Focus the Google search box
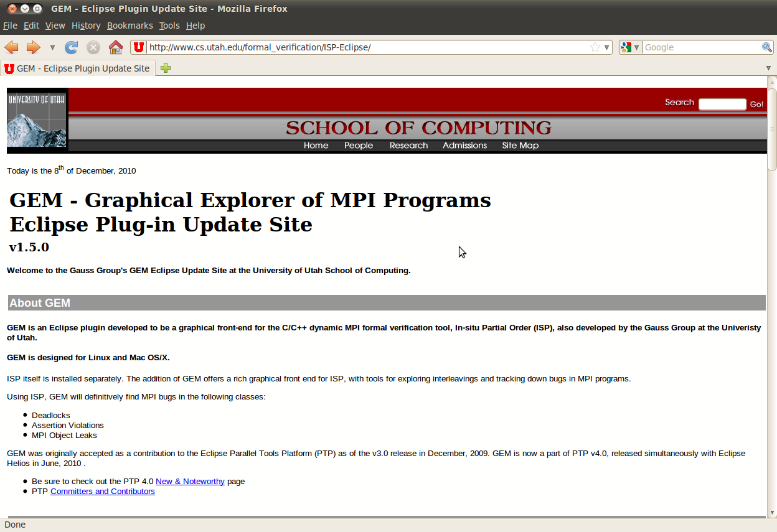Viewport: 777px width, 532px height. click(x=702, y=47)
